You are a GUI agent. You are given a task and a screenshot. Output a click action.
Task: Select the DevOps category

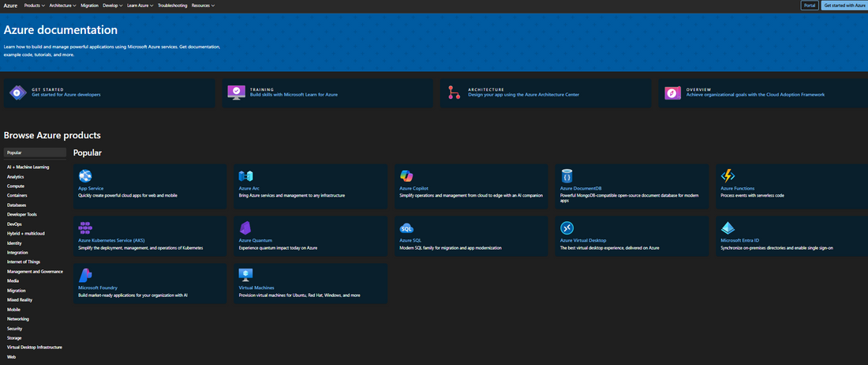coord(14,224)
